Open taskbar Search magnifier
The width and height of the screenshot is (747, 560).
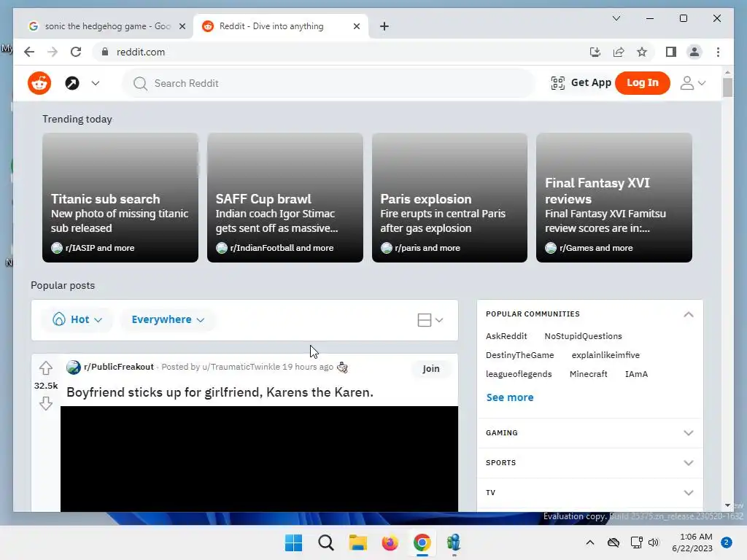(326, 542)
